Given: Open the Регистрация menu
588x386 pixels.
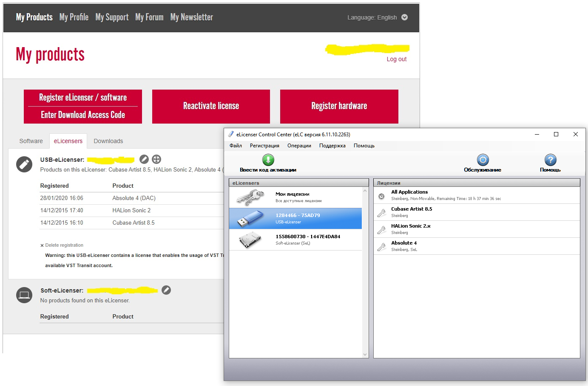Looking at the screenshot, I should [264, 146].
